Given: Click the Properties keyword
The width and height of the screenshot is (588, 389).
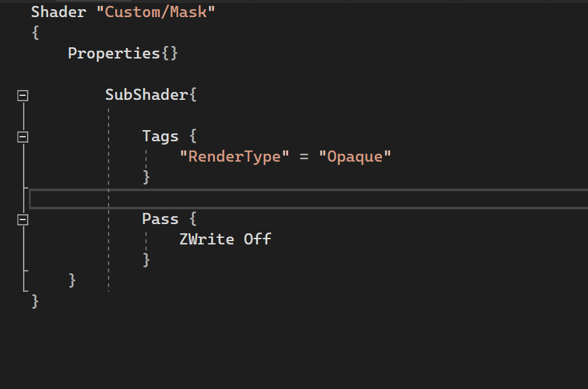Looking at the screenshot, I should coord(114,53).
